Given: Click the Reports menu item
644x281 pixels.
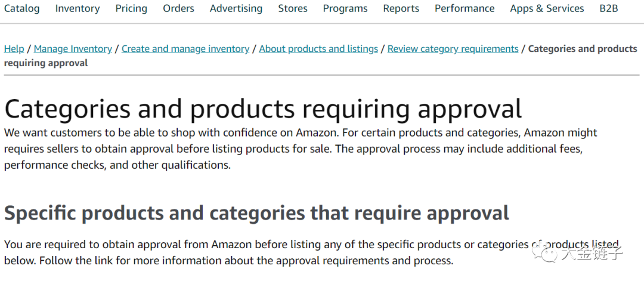Looking at the screenshot, I should [401, 8].
